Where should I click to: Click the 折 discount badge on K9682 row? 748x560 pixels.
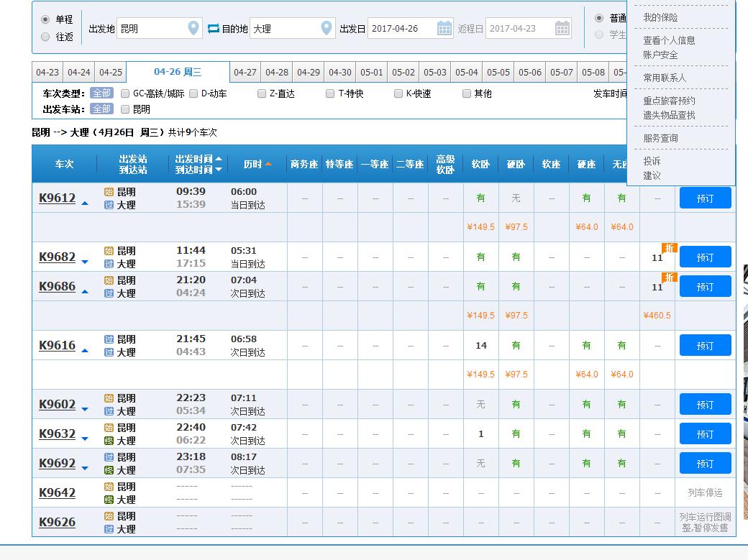[x=670, y=248]
